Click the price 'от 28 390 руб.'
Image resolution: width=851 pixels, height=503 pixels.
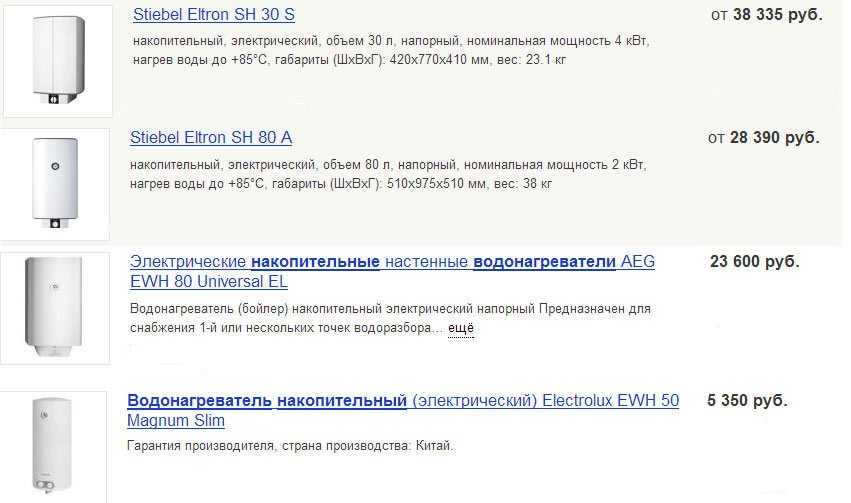764,138
